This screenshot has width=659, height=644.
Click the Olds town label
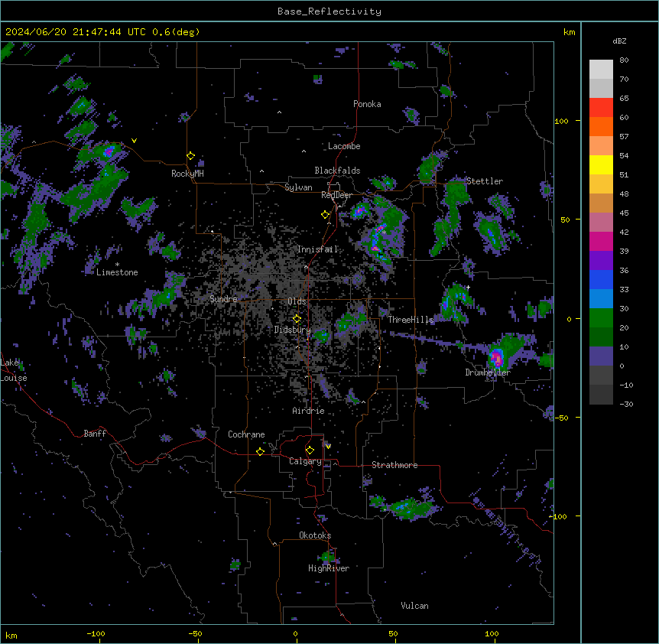coord(297,301)
